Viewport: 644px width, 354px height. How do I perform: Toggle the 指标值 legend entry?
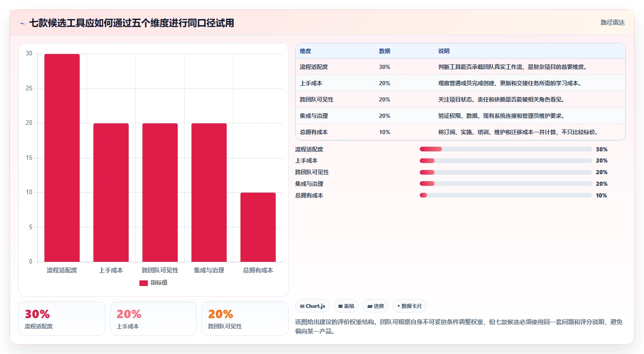153,283
